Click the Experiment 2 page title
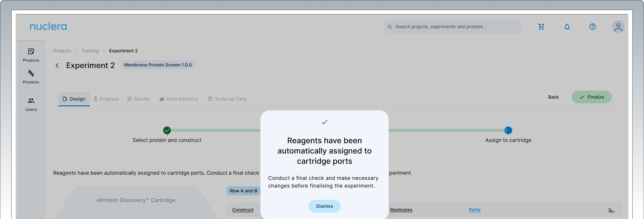This screenshot has width=644, height=219. [x=90, y=65]
